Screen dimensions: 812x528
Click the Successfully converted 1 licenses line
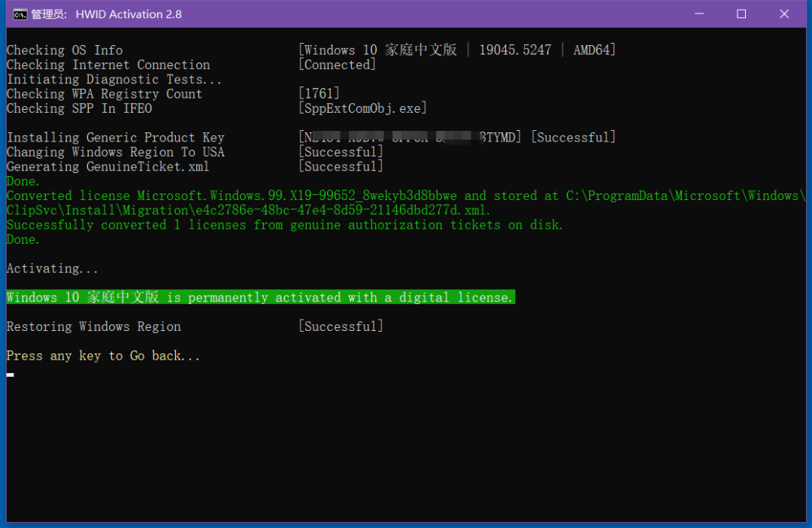pyautogui.click(x=284, y=225)
